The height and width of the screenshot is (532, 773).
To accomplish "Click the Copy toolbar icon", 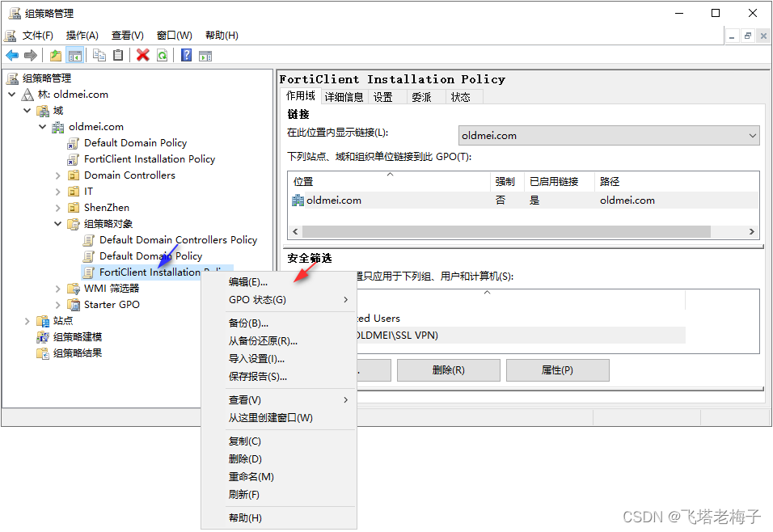I will (x=99, y=55).
